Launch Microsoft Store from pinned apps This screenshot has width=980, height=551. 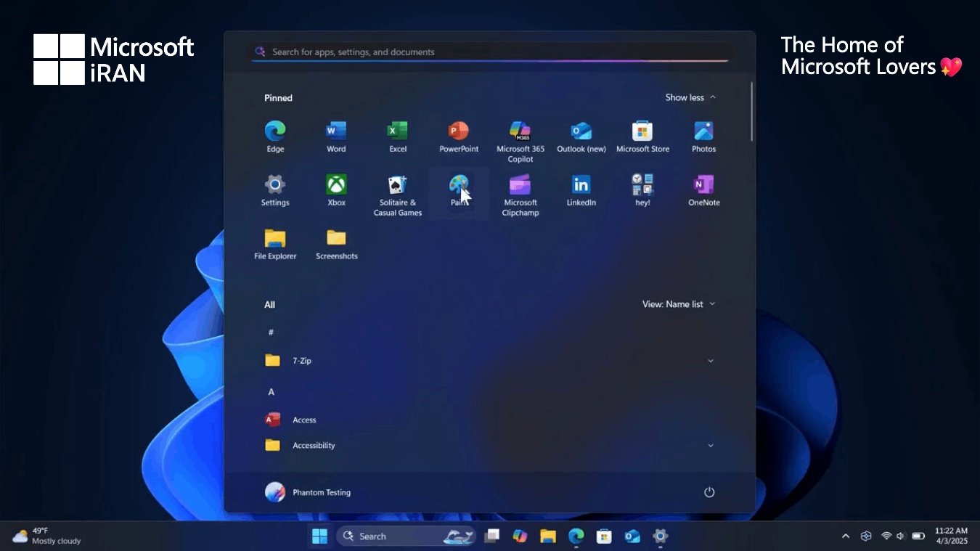(642, 137)
